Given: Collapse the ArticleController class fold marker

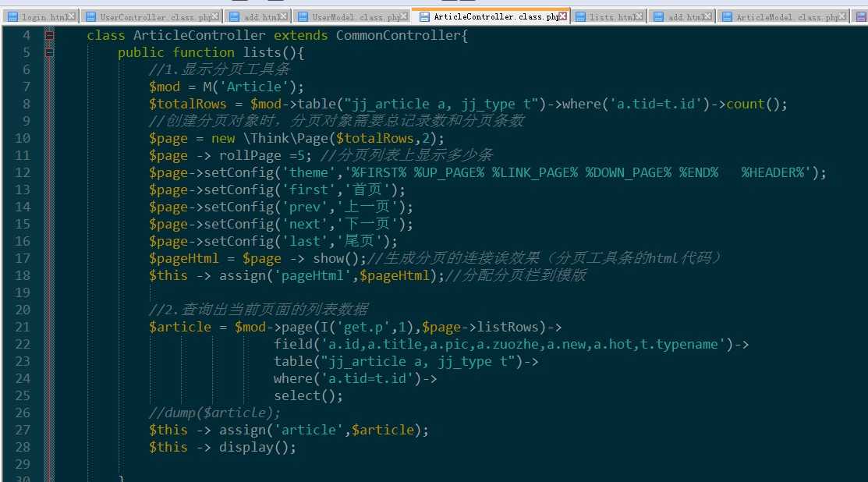Looking at the screenshot, I should [49, 35].
